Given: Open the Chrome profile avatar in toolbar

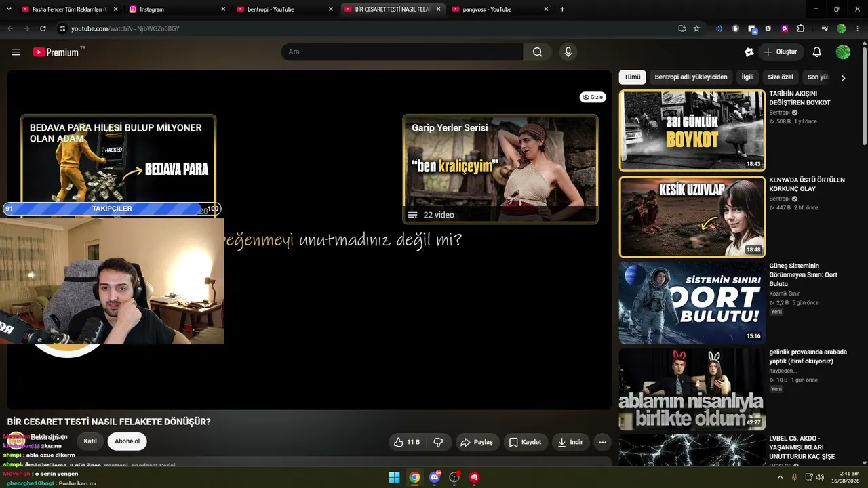Looking at the screenshot, I should point(842,28).
